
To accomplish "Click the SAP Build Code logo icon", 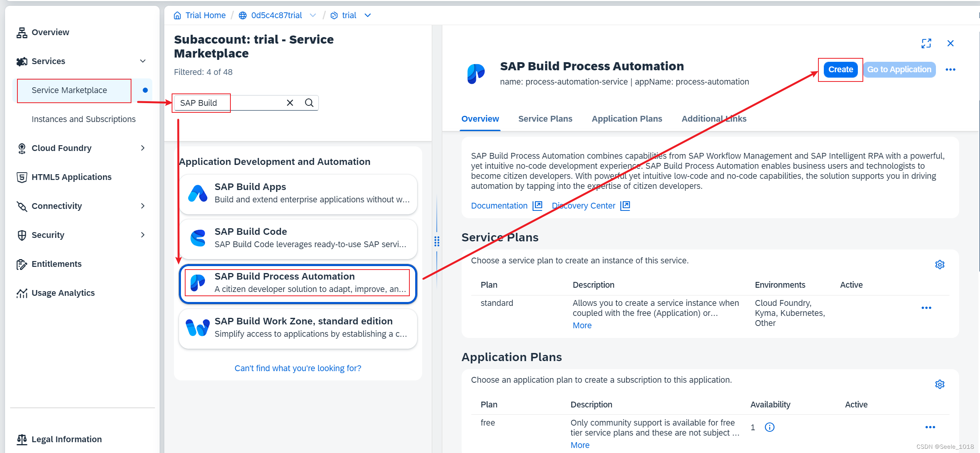I will [198, 238].
